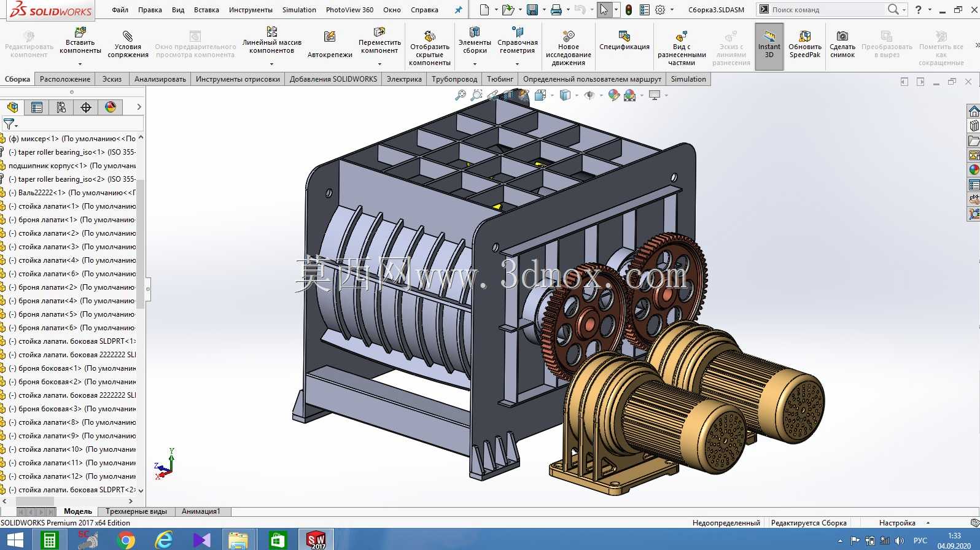Open View Settings monitor dropdown

click(x=666, y=95)
